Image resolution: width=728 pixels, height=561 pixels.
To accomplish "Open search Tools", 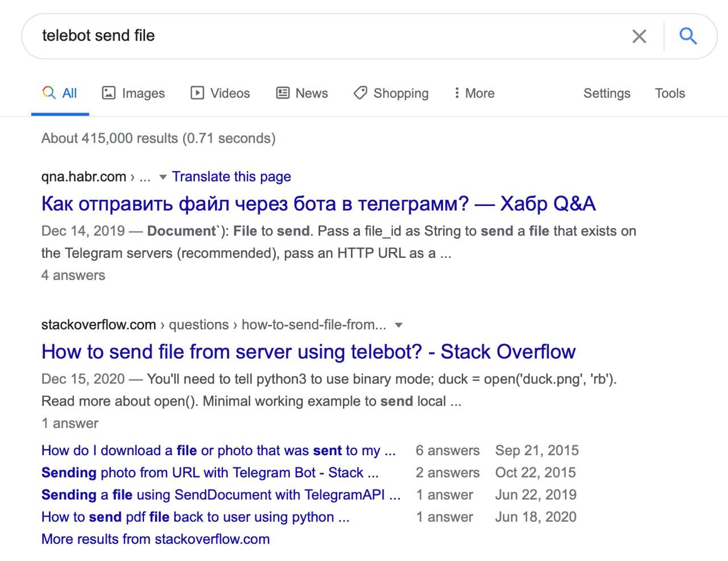I will (x=670, y=93).
